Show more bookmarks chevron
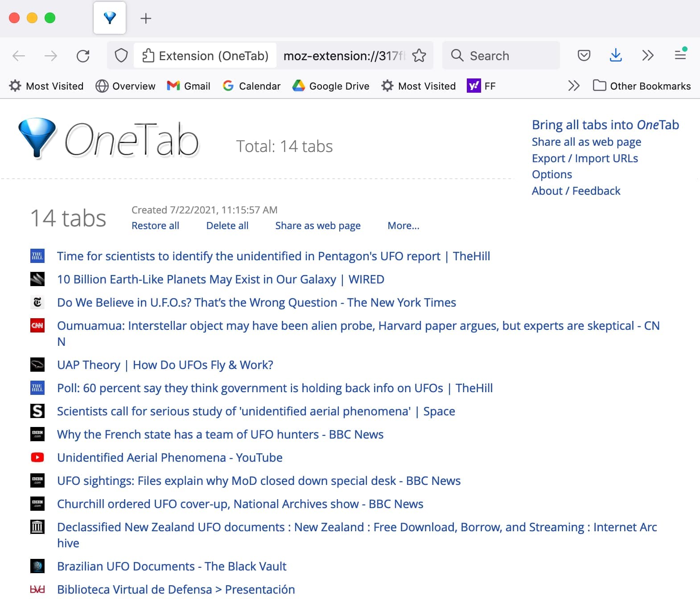 574,86
